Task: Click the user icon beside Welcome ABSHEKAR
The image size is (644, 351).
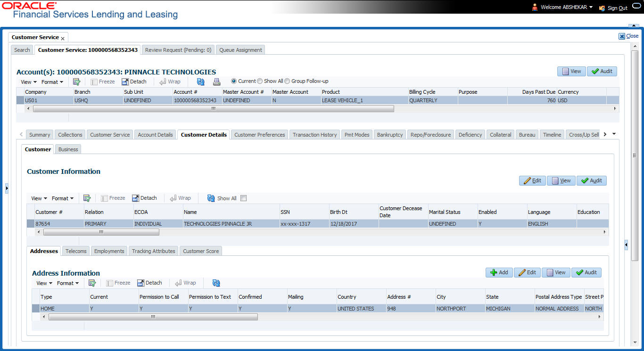Action: [535, 7]
